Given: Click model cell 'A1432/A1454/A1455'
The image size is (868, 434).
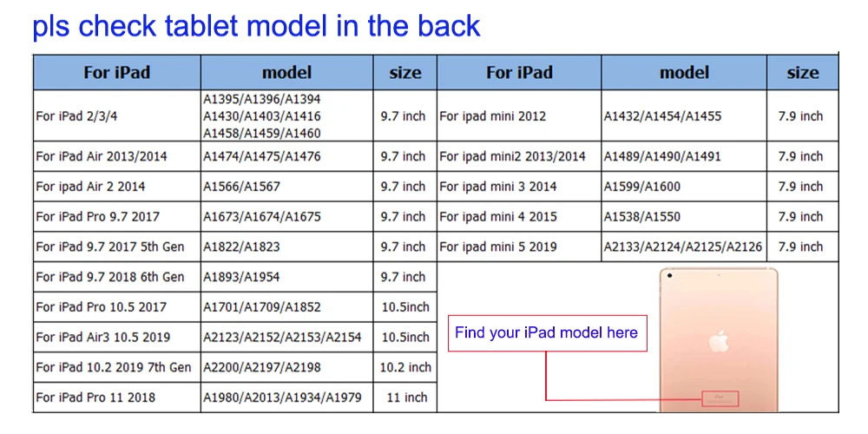Looking at the screenshot, I should [684, 115].
